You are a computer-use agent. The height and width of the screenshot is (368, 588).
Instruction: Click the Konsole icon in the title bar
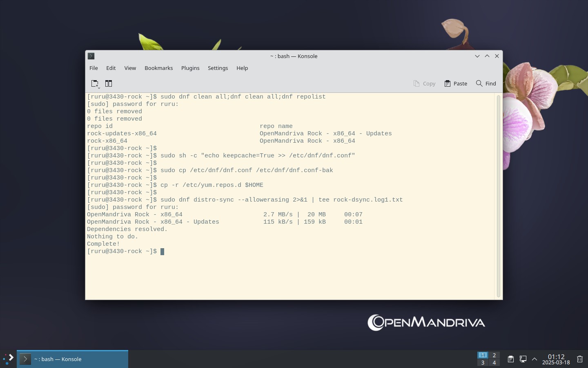tap(91, 56)
